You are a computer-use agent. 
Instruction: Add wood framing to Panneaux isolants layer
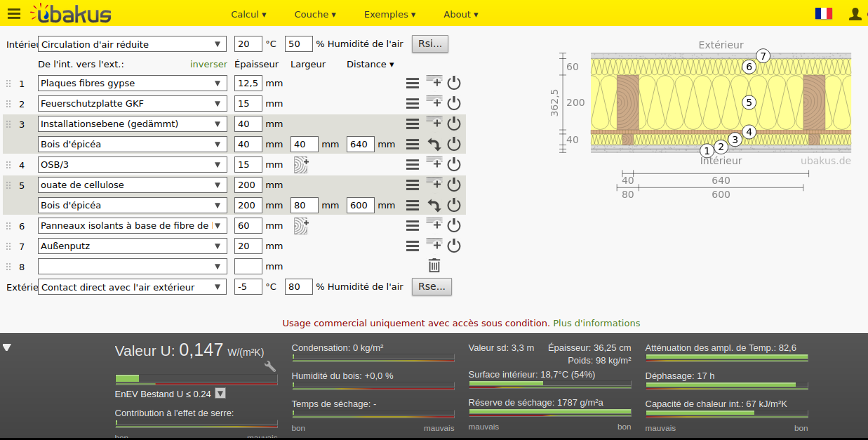click(x=301, y=225)
